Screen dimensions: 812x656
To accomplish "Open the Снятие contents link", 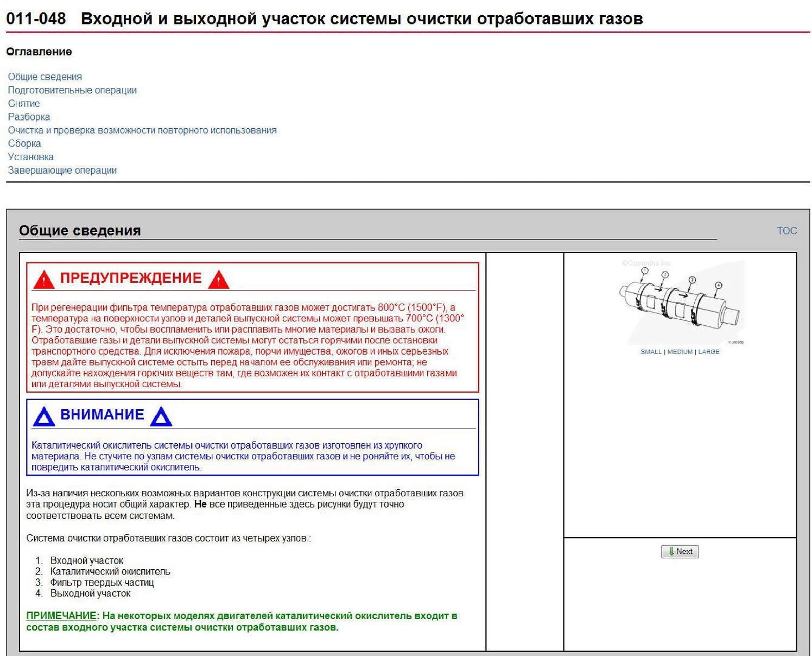I will point(24,103).
